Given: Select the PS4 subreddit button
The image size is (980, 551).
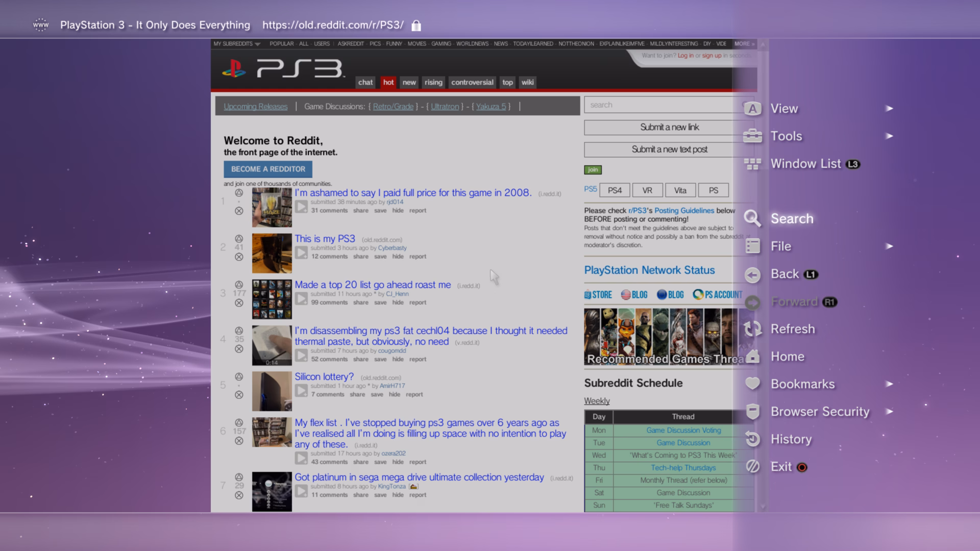Looking at the screenshot, I should point(615,190).
